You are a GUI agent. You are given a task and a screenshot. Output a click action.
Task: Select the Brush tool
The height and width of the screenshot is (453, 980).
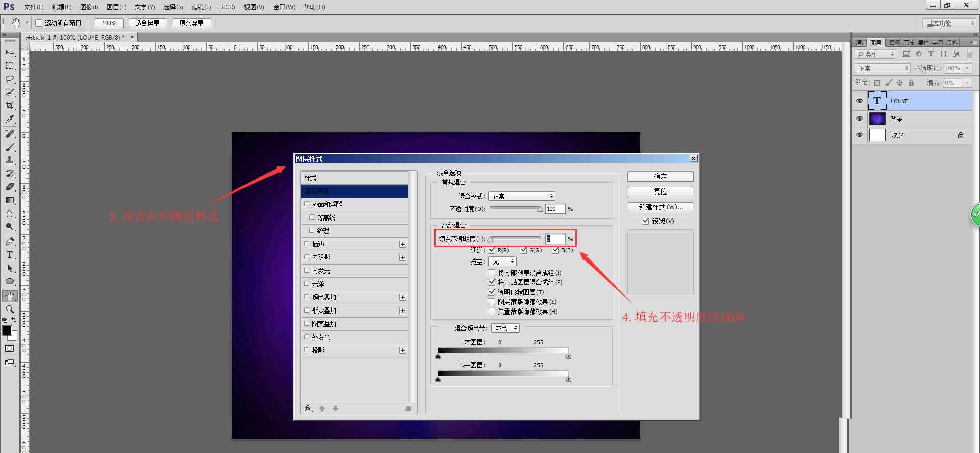[10, 147]
